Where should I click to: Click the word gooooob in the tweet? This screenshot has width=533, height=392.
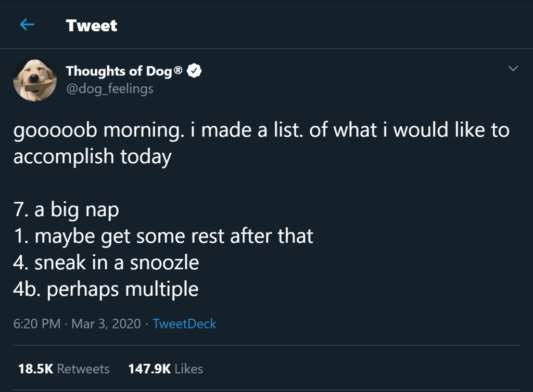click(56, 130)
